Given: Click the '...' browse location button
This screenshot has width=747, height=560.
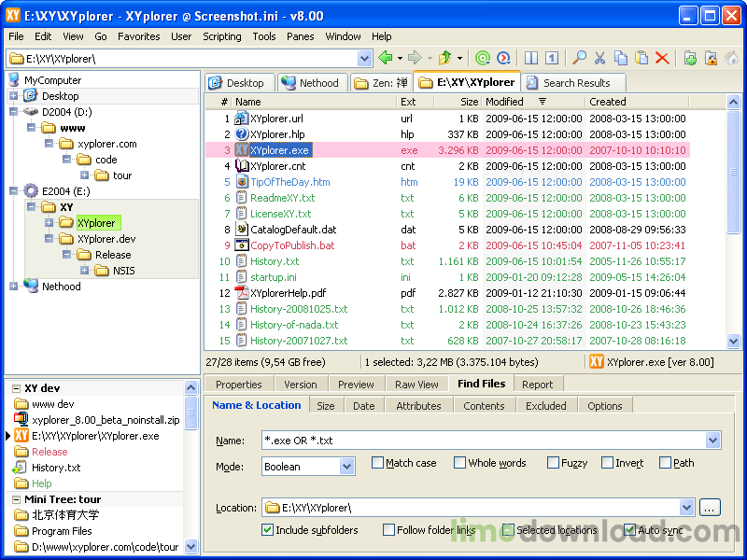Looking at the screenshot, I should tap(710, 508).
